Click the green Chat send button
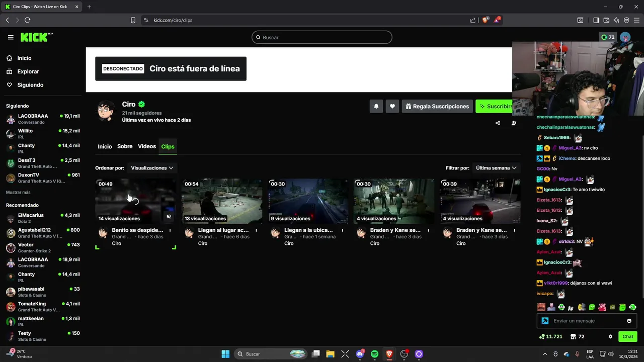644x362 pixels. click(628, 336)
